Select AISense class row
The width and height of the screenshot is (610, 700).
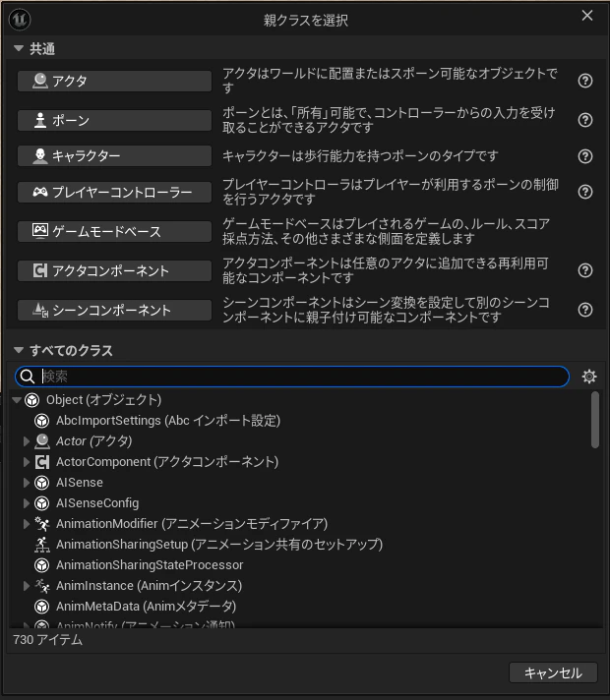click(x=80, y=483)
